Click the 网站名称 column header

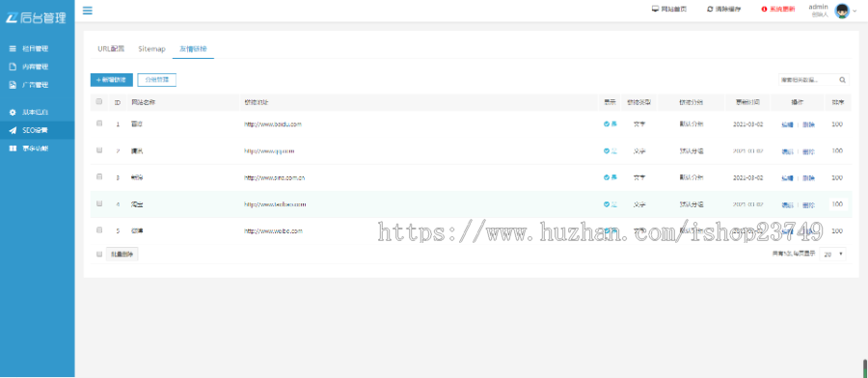(x=143, y=102)
